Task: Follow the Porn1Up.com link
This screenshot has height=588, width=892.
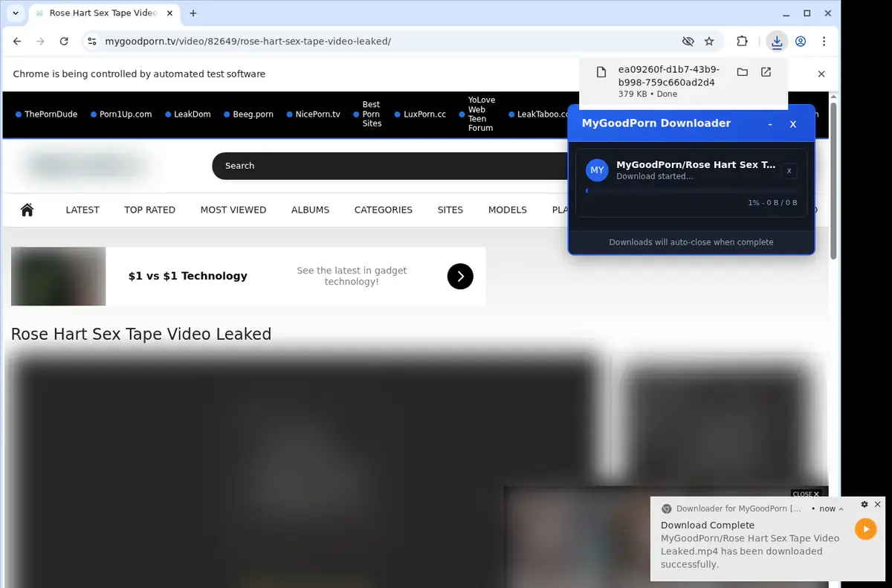Action: pyautogui.click(x=126, y=114)
